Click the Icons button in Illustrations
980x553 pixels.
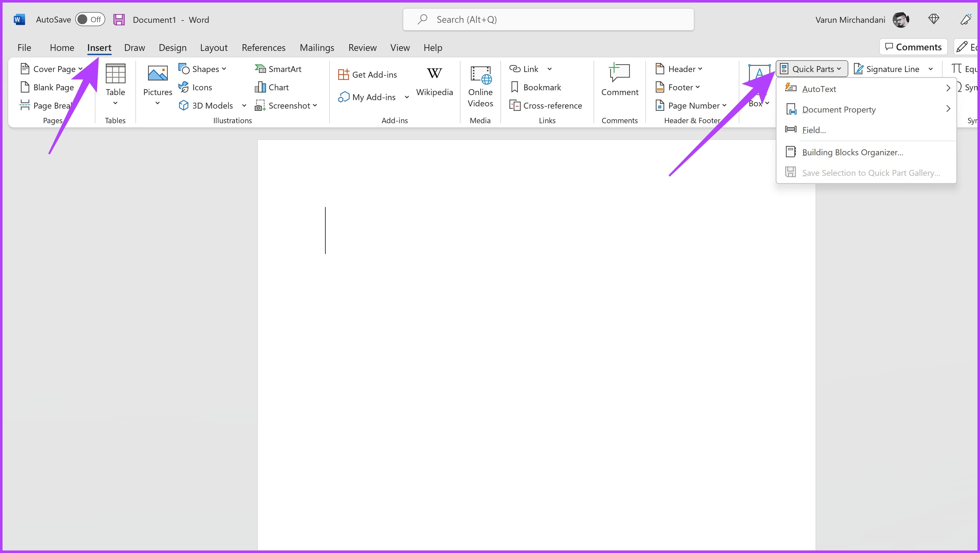(x=196, y=87)
